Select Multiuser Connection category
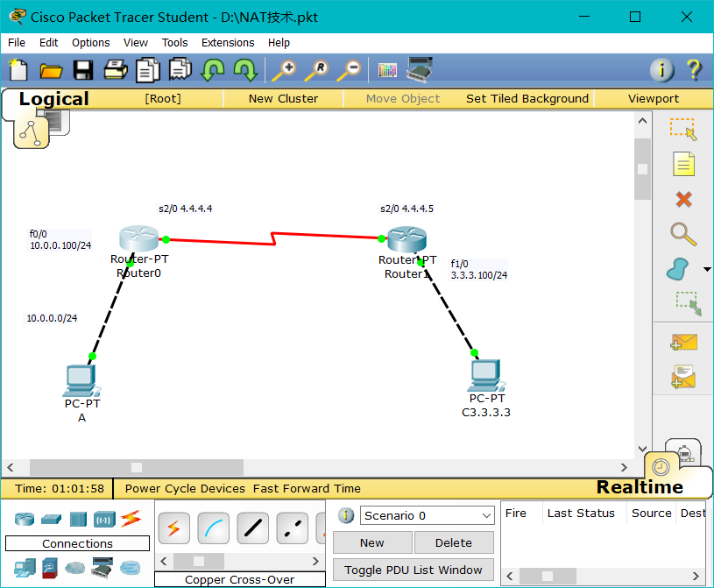714x588 pixels. coord(131,568)
